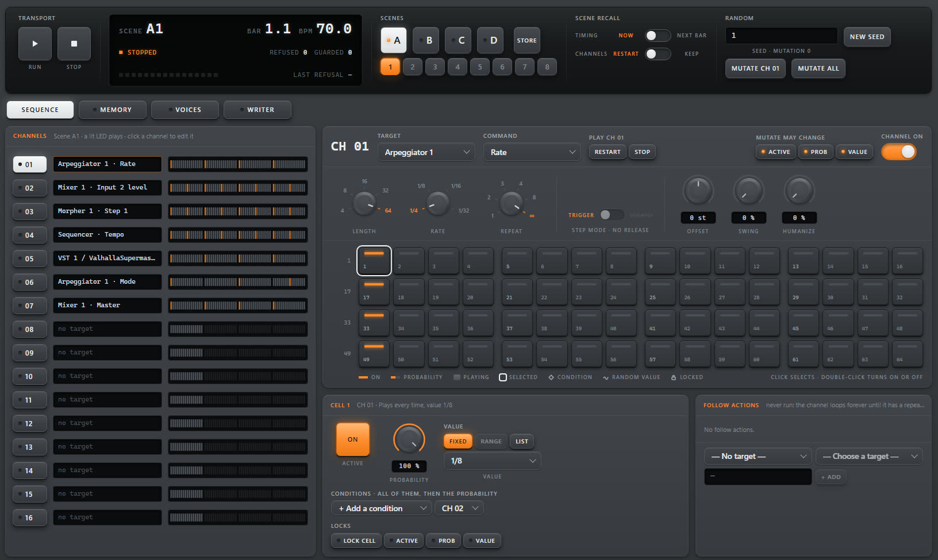Choose Fixed value mode
Screen dimensions: 938x560
pyautogui.click(x=458, y=441)
